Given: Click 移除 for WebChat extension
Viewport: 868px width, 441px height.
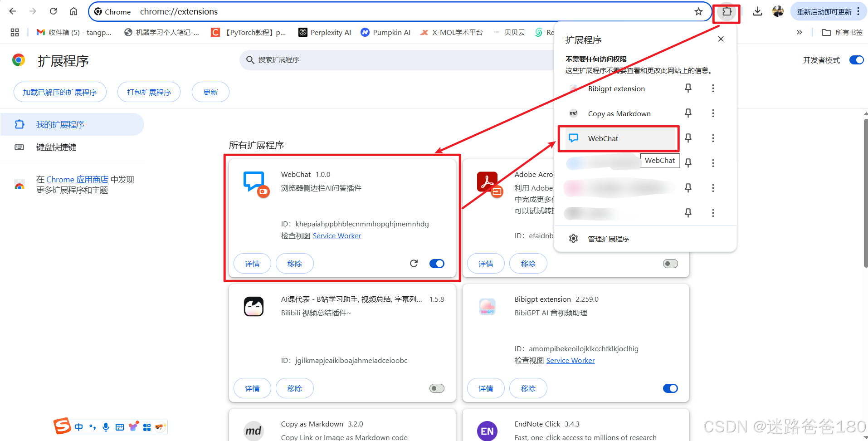Looking at the screenshot, I should tap(295, 264).
